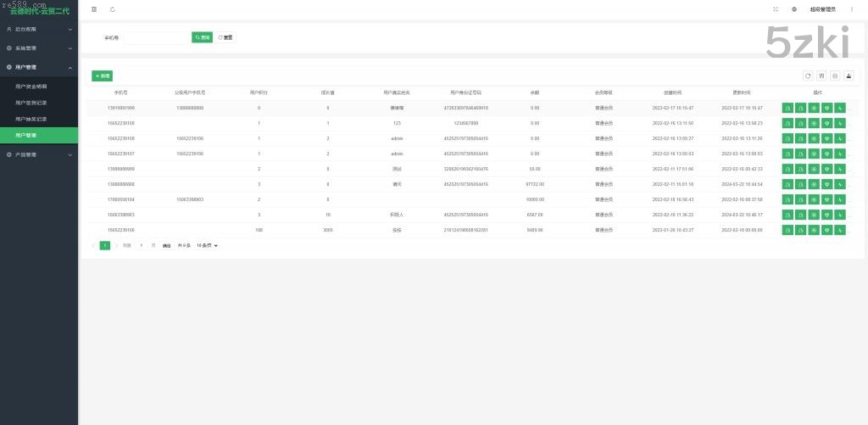Enter fullscreen using the header icon
Image resolution: width=868 pixels, height=425 pixels.
click(x=776, y=9)
